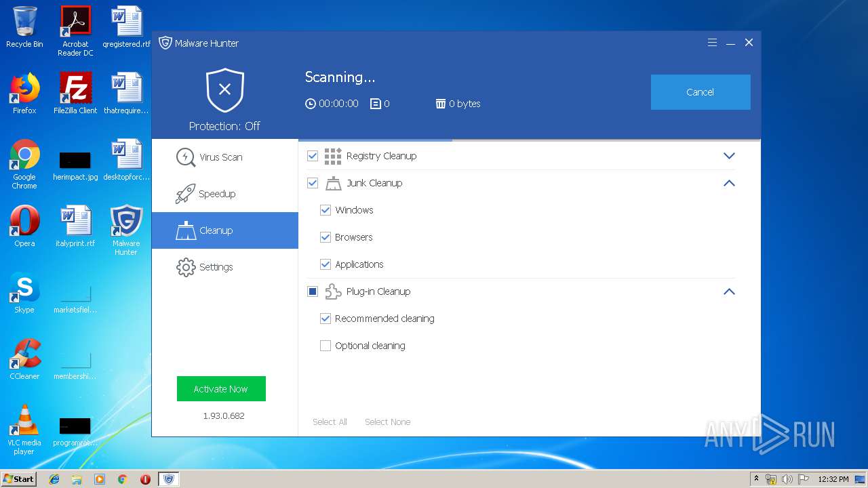This screenshot has width=868, height=488.
Task: Click the Malware Hunter shield logo in title bar
Action: pos(165,43)
